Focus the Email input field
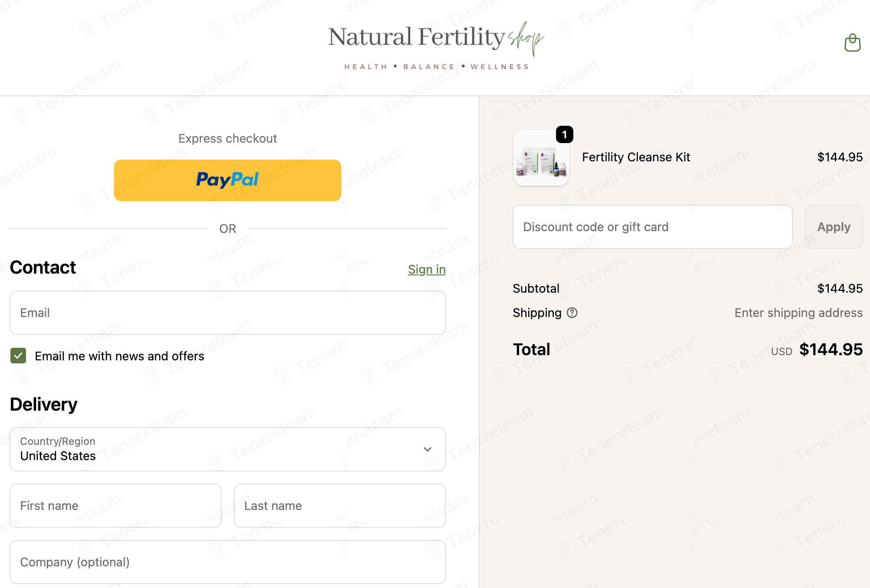The height and width of the screenshot is (588, 870). (x=228, y=313)
